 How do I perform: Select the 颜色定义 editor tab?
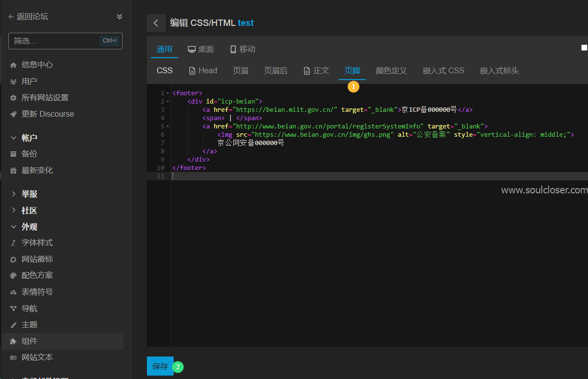[x=391, y=71]
